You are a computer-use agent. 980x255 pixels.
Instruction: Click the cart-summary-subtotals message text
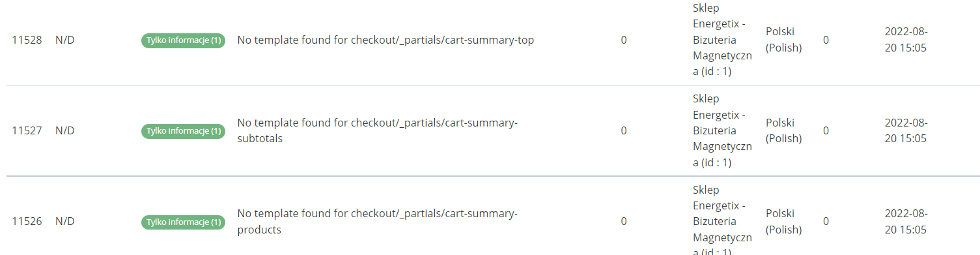(378, 130)
